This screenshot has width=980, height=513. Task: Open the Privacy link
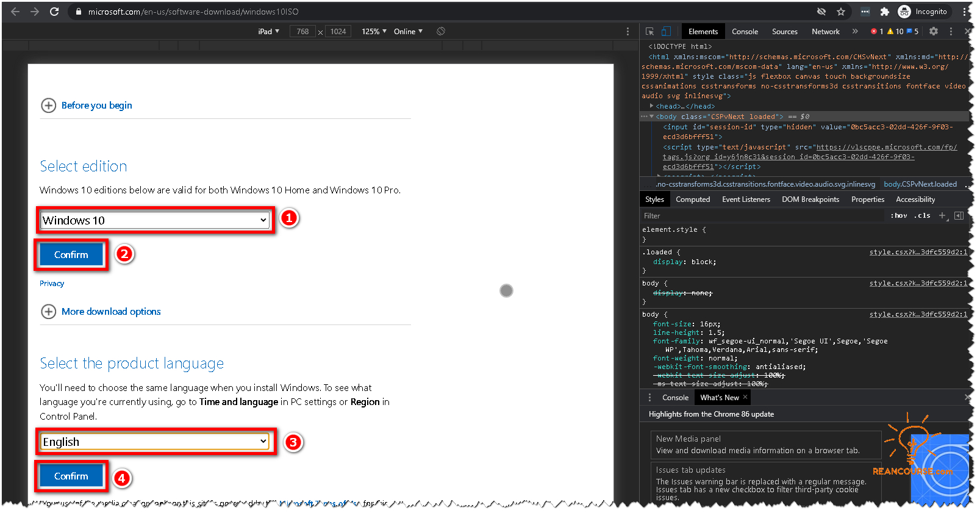tap(52, 284)
